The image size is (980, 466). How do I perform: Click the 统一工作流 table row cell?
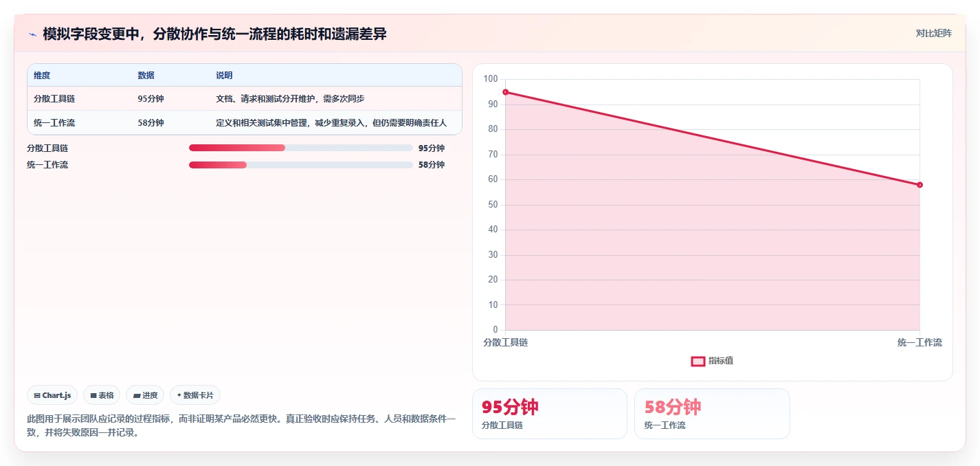coord(54,123)
